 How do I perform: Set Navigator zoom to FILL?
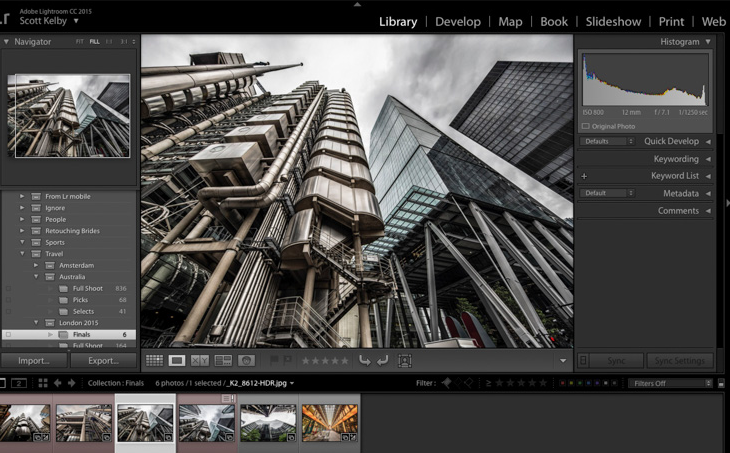pyautogui.click(x=95, y=41)
